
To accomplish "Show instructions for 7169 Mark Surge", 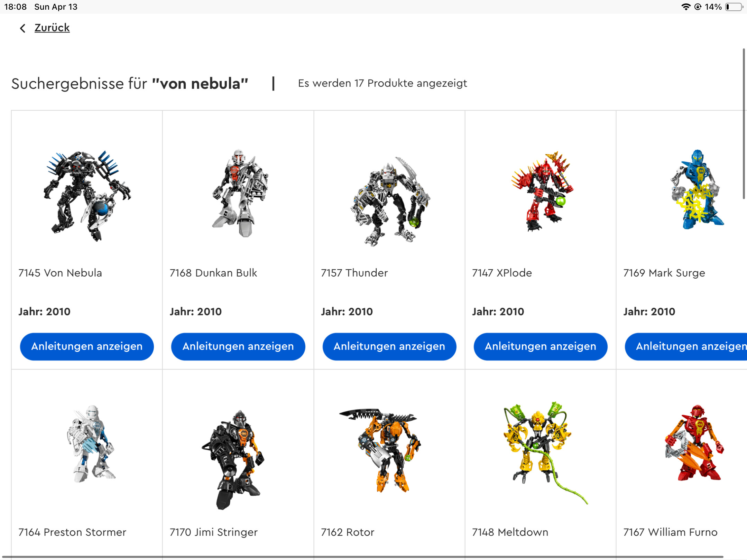I will tap(686, 346).
